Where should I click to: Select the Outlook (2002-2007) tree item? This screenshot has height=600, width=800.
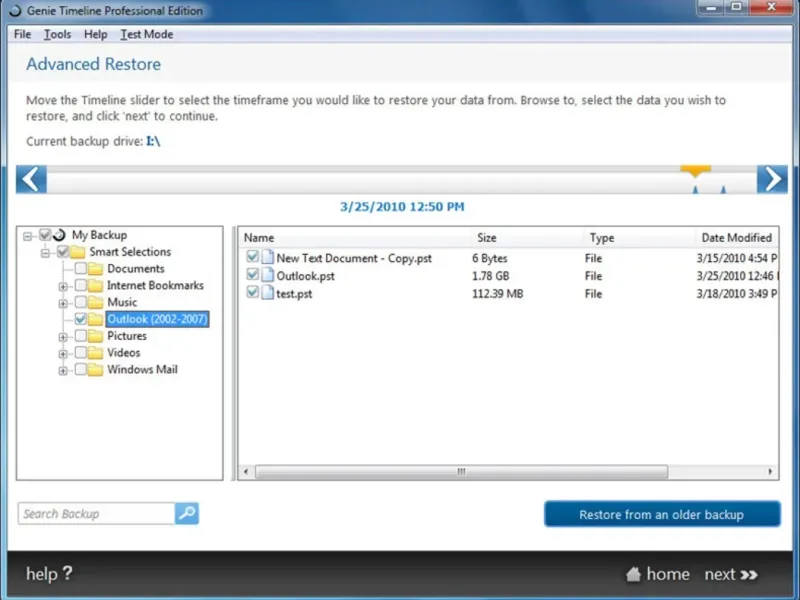pos(157,319)
